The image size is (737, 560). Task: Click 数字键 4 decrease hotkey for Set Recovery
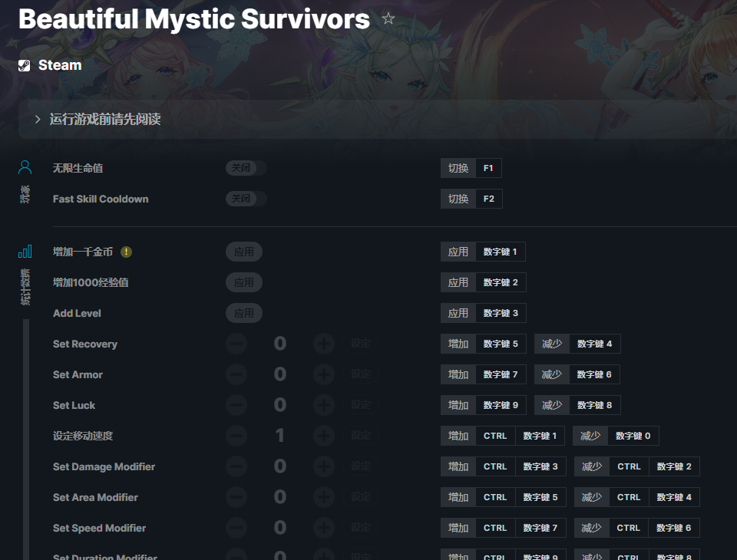[x=594, y=344]
